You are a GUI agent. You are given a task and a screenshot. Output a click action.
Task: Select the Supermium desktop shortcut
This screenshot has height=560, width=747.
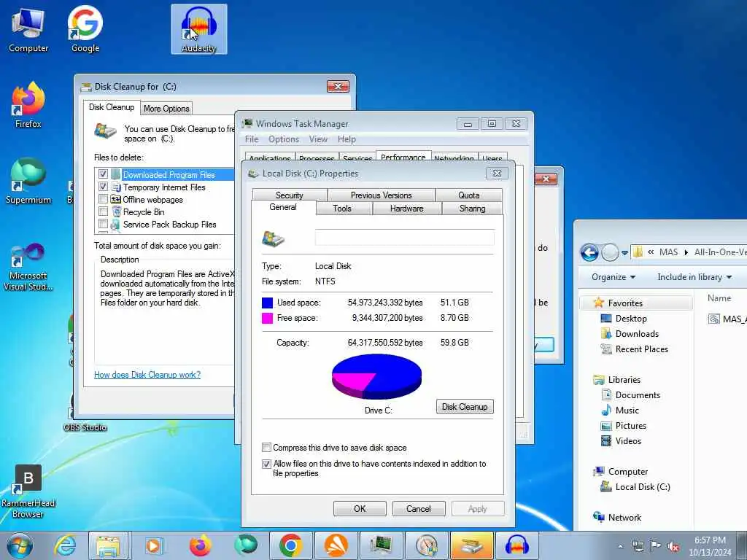[x=28, y=181]
